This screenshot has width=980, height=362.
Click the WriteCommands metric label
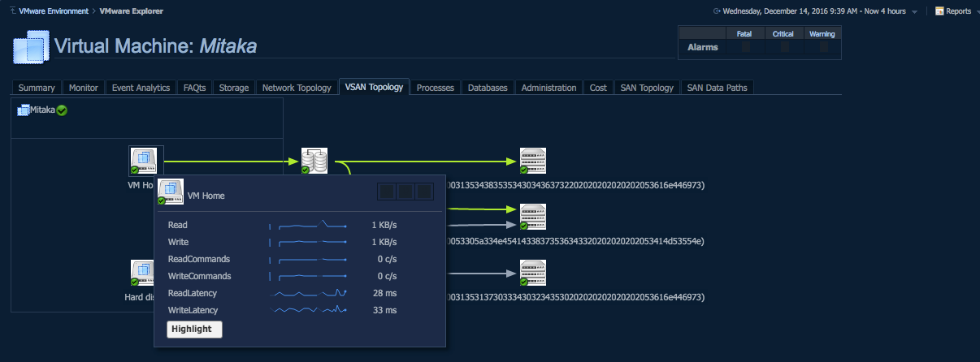coord(199,276)
